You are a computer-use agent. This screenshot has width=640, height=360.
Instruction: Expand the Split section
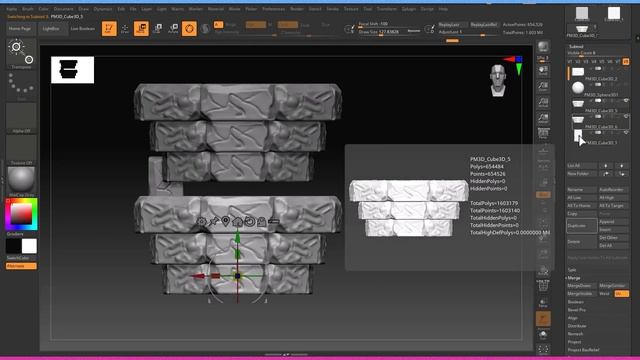click(572, 270)
